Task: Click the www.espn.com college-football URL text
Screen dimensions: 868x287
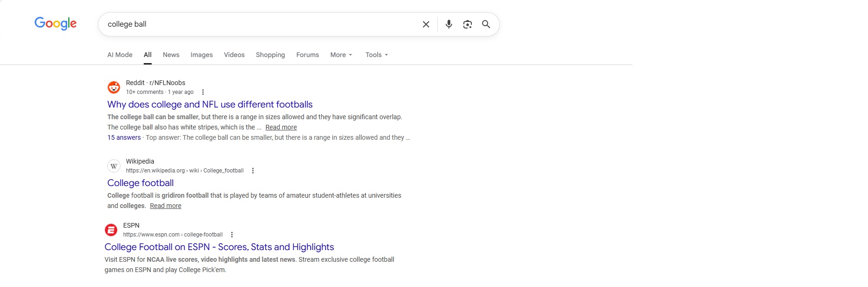Action: click(x=173, y=235)
